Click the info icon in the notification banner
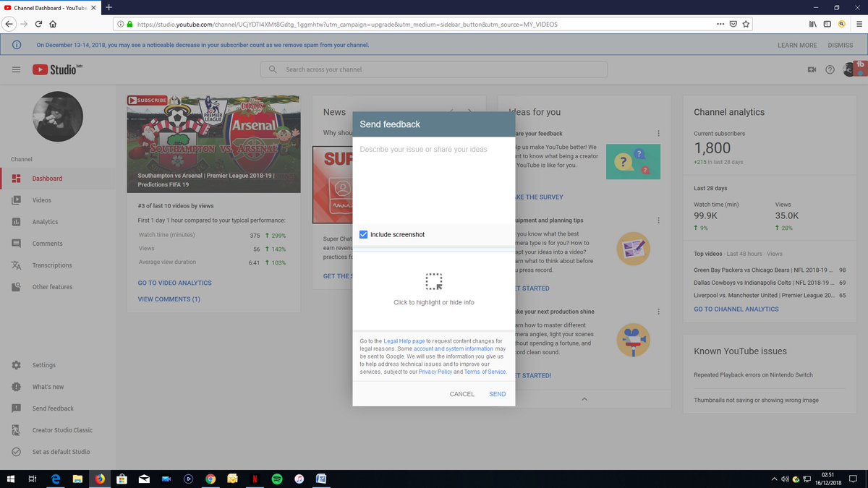This screenshot has width=868, height=488. pos(16,45)
